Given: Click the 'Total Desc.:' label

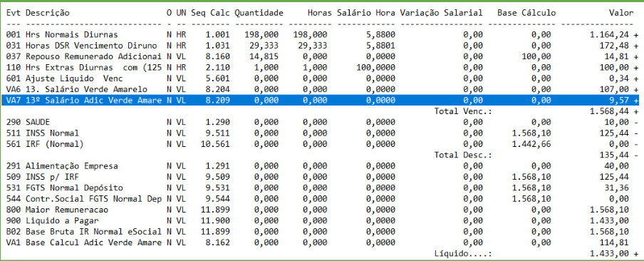Looking at the screenshot, I should [x=463, y=155].
